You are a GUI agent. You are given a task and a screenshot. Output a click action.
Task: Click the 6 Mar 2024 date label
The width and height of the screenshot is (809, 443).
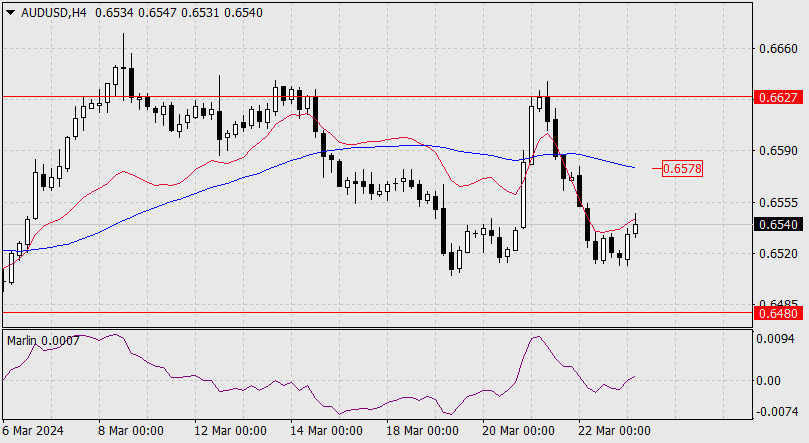(x=33, y=430)
